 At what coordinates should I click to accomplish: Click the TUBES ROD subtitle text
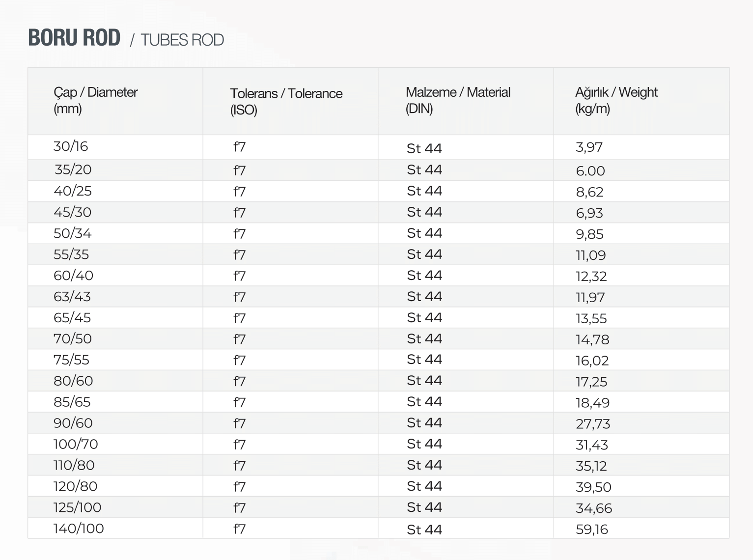click(x=182, y=40)
